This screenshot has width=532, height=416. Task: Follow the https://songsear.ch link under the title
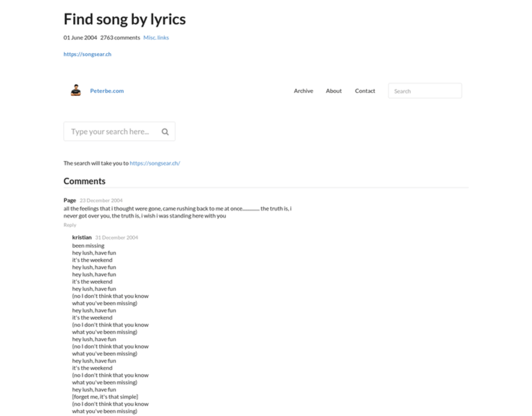(x=87, y=54)
